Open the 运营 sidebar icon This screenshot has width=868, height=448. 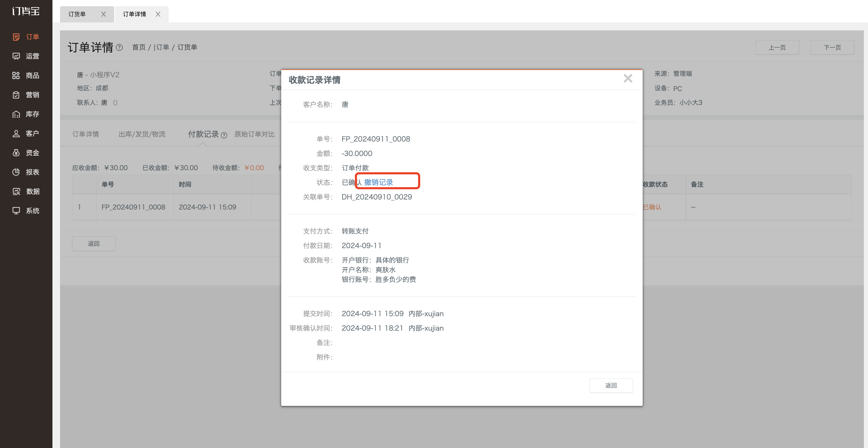coord(16,56)
